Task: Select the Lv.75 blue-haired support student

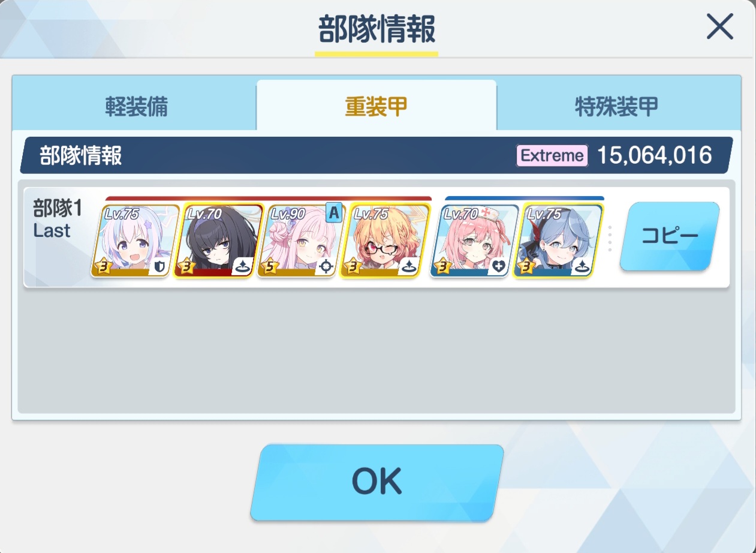Action: pyautogui.click(x=558, y=241)
